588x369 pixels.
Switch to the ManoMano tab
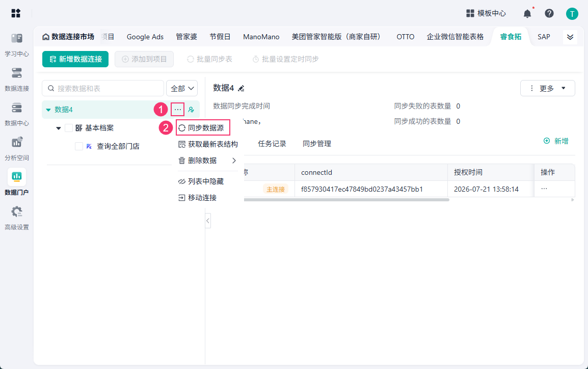tap(261, 37)
